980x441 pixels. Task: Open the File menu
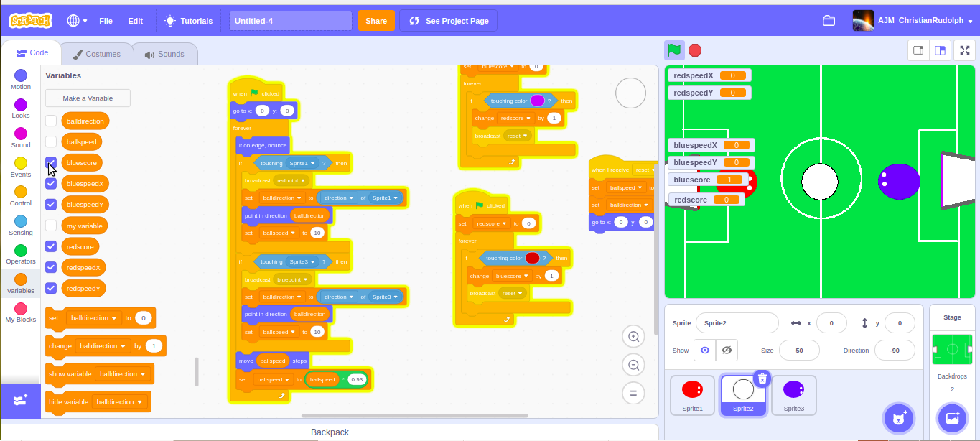pos(106,21)
